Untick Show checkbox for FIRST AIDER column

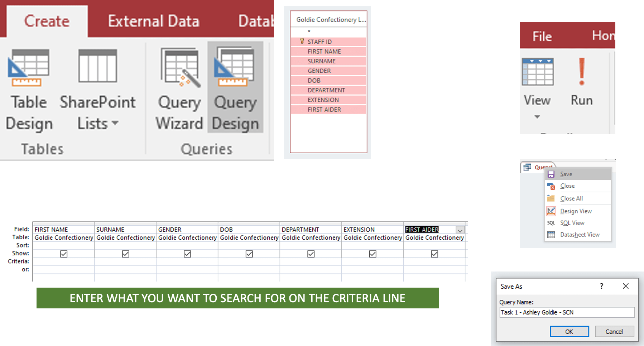pos(434,254)
